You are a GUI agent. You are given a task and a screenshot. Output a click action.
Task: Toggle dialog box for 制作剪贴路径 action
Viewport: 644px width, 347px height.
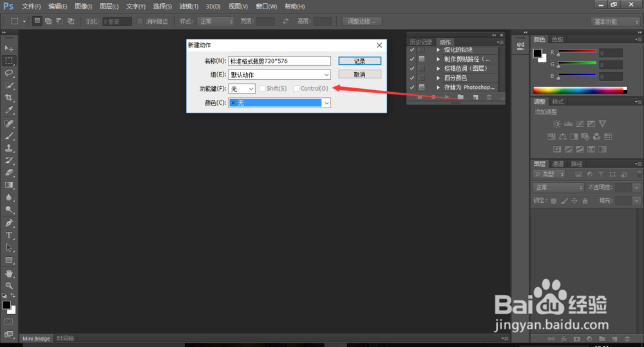coord(421,59)
